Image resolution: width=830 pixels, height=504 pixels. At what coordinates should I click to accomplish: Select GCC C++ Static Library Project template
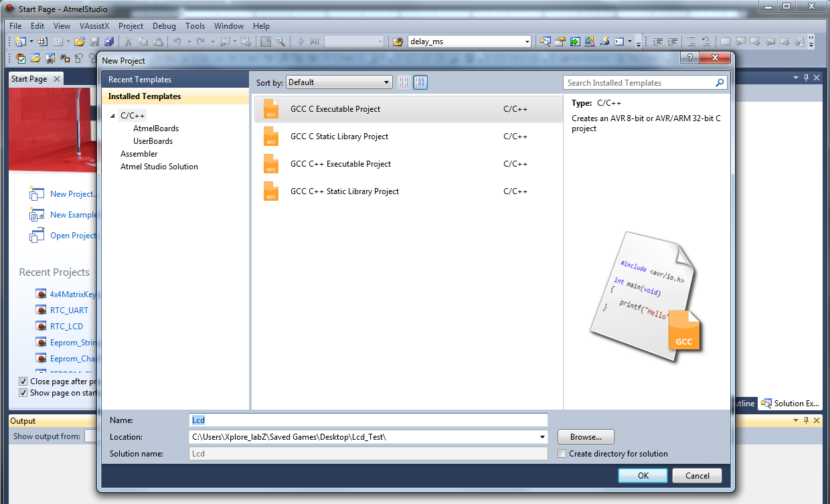point(408,191)
